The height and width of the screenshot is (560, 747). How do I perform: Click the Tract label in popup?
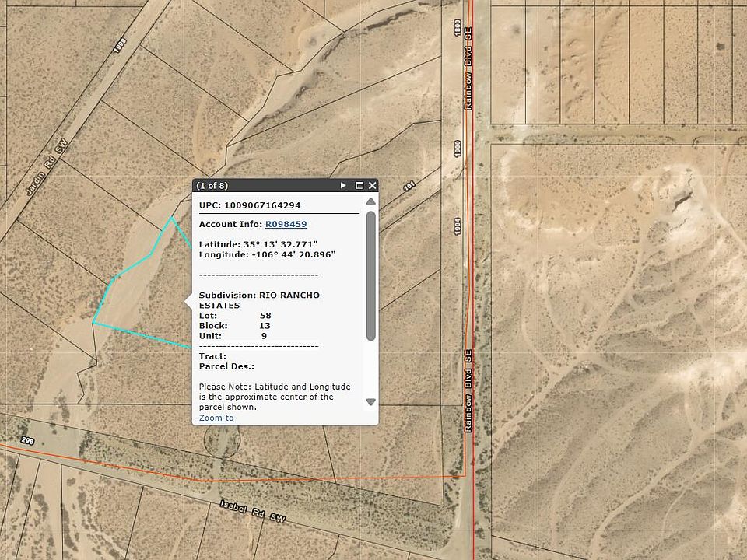[x=212, y=356]
